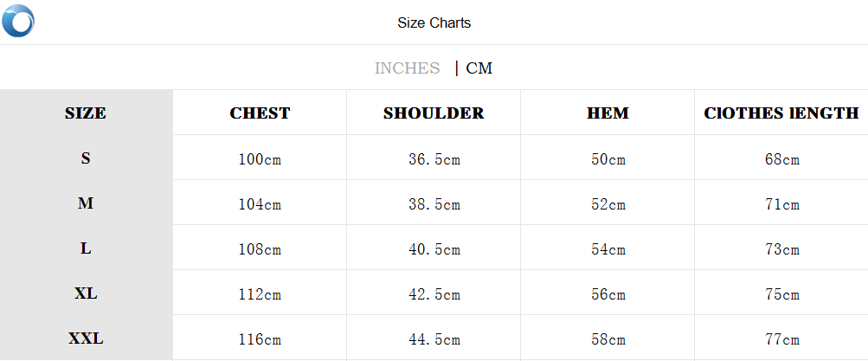This screenshot has width=868, height=361.
Task: Switch size units to CM
Action: (x=479, y=68)
